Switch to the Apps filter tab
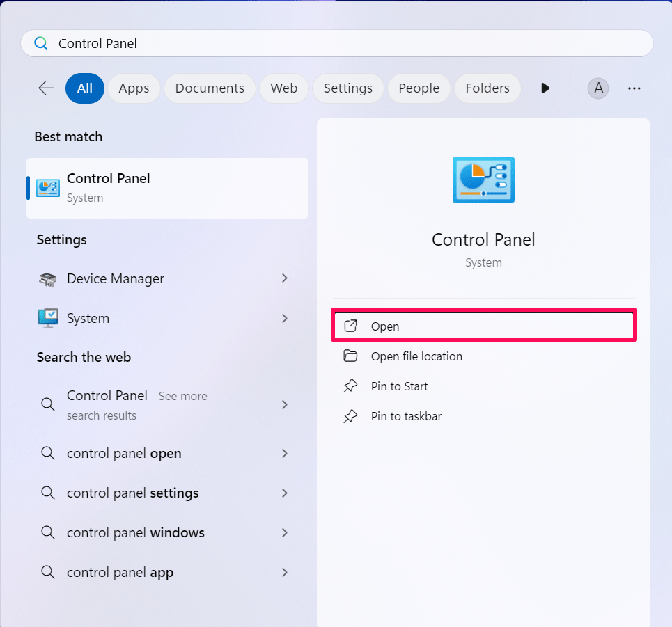672x627 pixels. tap(134, 88)
